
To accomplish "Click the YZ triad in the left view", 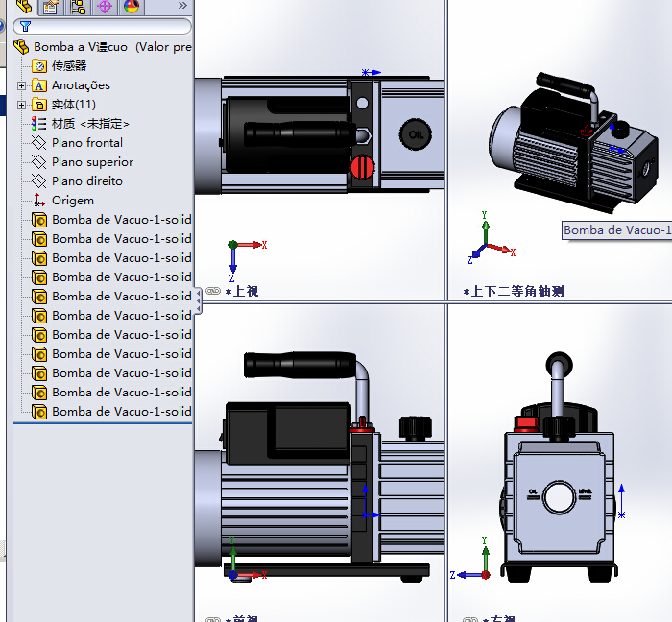I will pyautogui.click(x=469, y=559).
